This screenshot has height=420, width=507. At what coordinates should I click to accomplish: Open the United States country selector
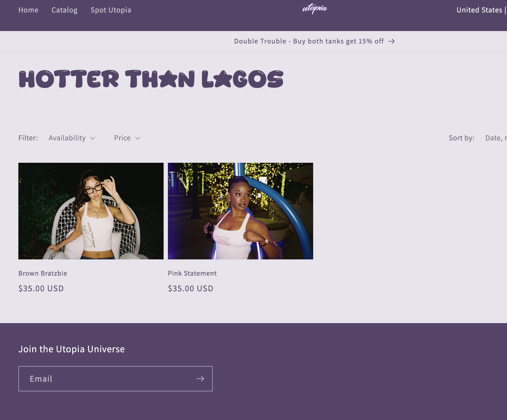[479, 10]
